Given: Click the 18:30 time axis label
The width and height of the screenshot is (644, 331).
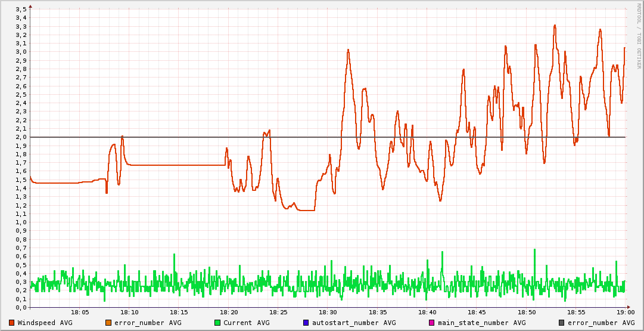Looking at the screenshot, I should coord(328,312).
